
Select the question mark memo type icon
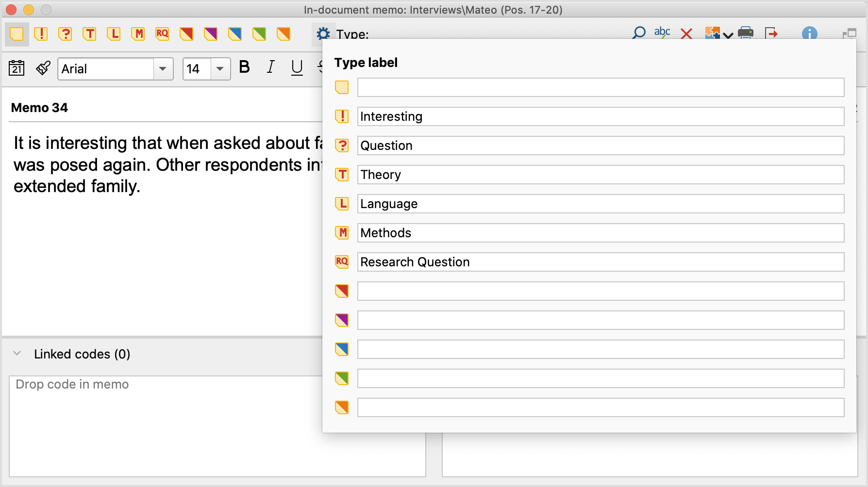click(65, 34)
